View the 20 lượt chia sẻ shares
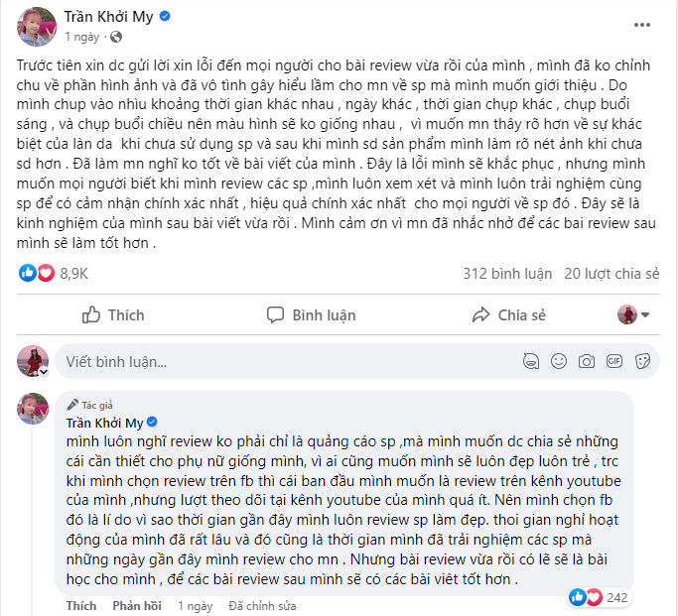This screenshot has height=616, width=678. 611,274
